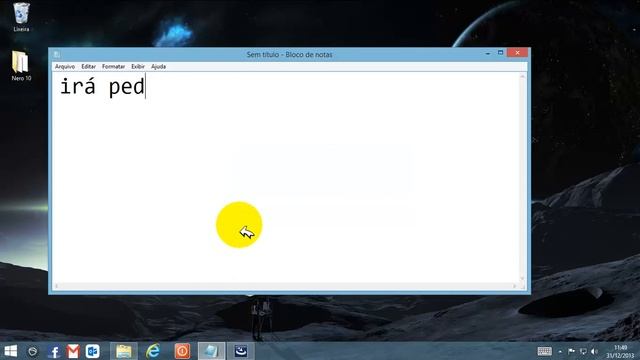Open Facebook from the taskbar
640x360 pixels.
coord(53,351)
